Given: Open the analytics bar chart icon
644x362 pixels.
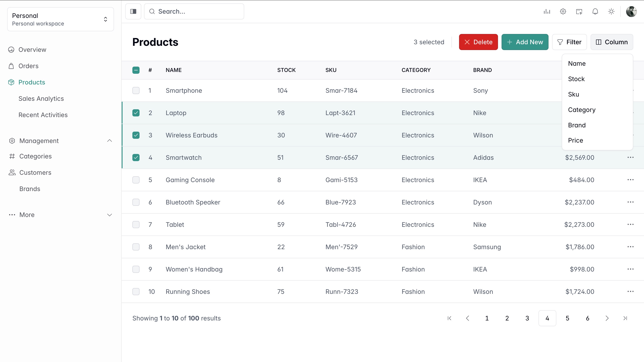Looking at the screenshot, I should pos(547,11).
